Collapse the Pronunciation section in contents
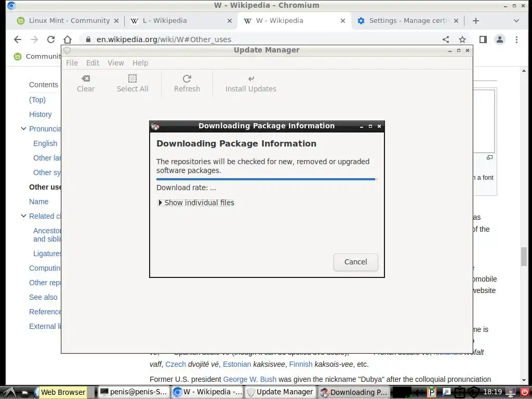Viewport: 532px width, 399px height. [x=23, y=129]
